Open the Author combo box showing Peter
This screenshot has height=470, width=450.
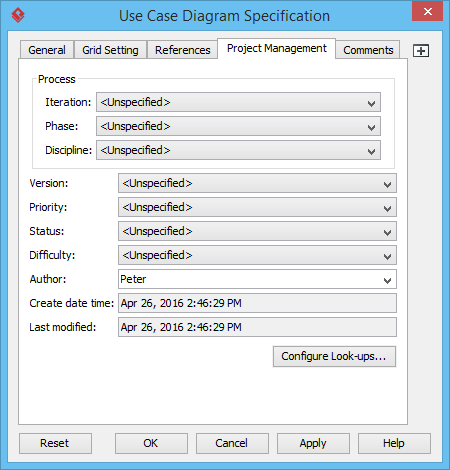pyautogui.click(x=257, y=279)
